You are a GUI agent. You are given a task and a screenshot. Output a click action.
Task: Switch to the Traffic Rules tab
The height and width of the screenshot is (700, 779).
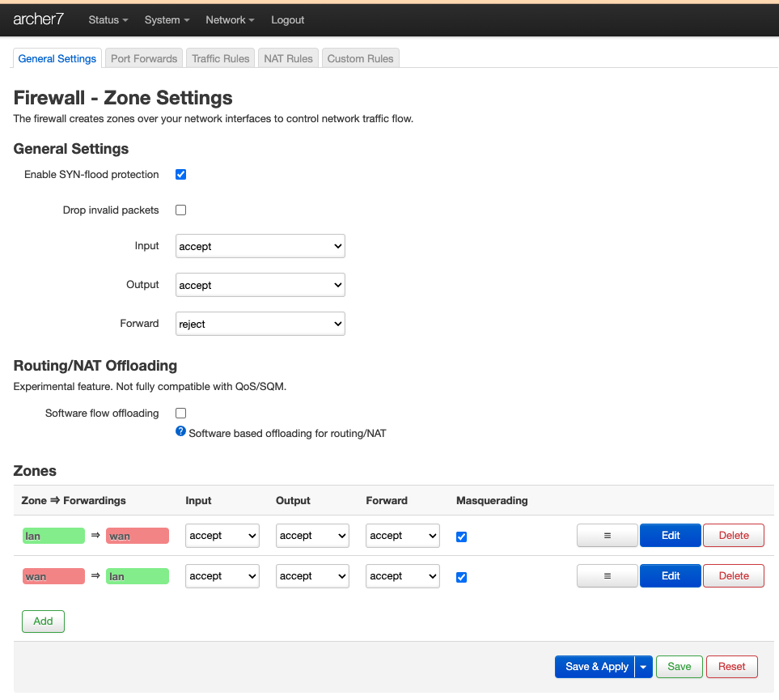221,58
